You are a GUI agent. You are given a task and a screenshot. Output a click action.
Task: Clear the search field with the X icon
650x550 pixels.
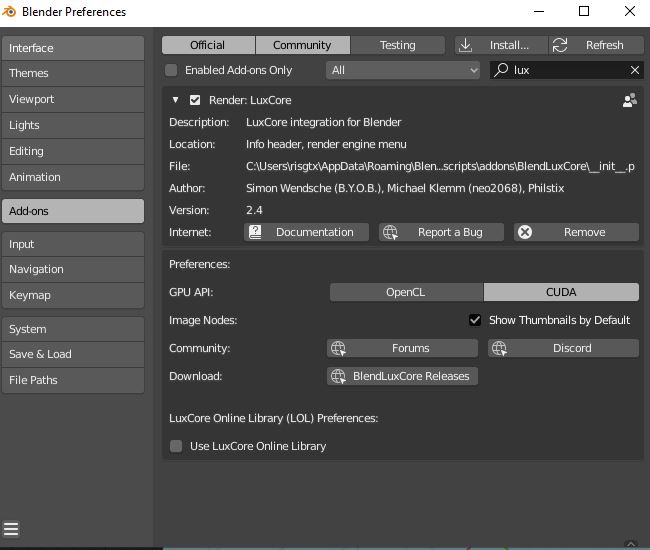[x=634, y=70]
